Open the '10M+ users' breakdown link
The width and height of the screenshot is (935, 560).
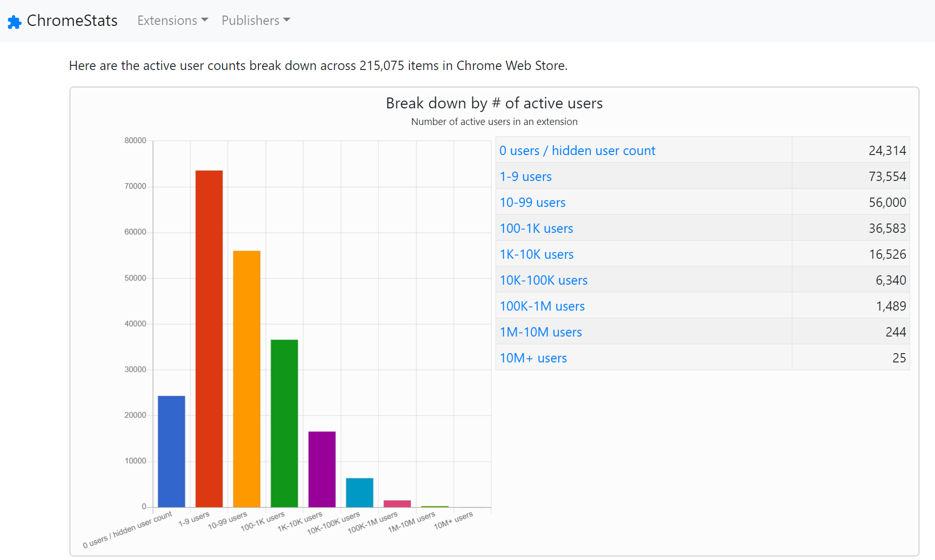coord(533,358)
